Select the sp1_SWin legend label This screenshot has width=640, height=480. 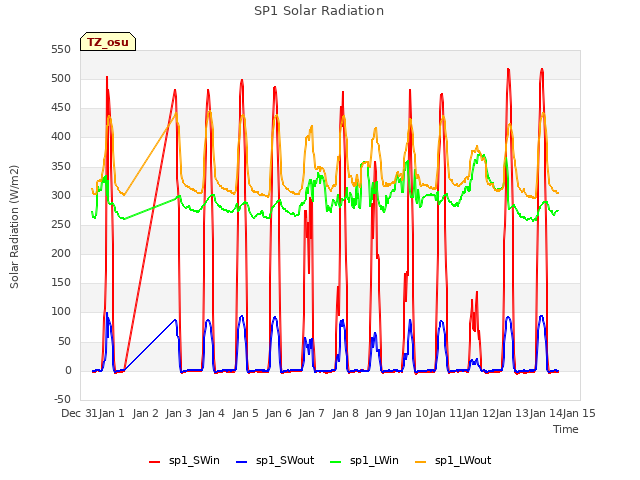point(194,460)
